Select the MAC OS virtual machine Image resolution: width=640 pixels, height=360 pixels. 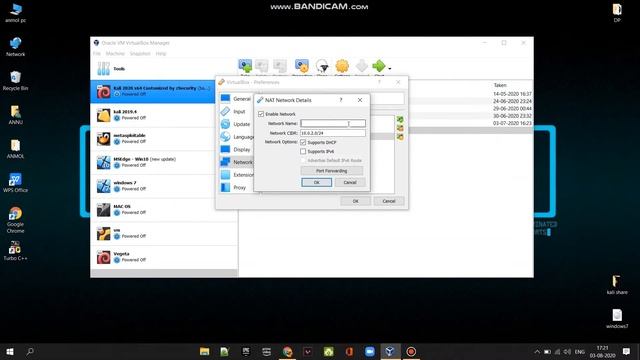(x=164, y=210)
